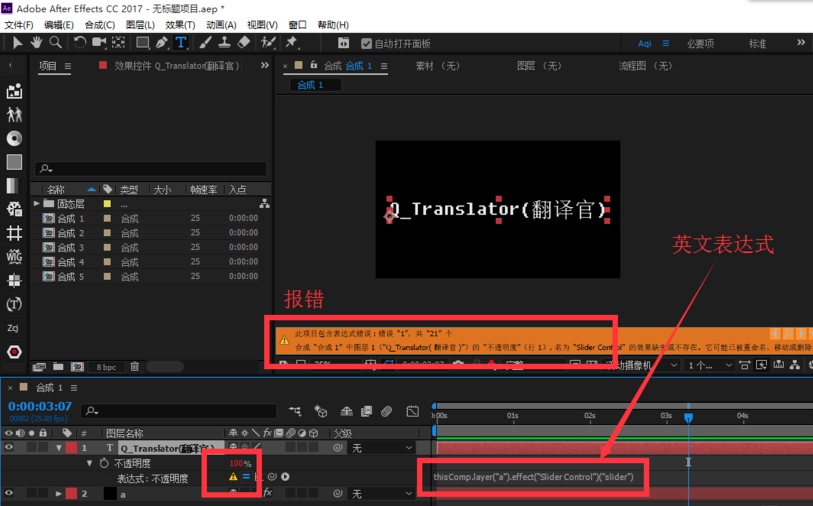The width and height of the screenshot is (813, 506).
Task: Open the composition mini-flowchart icon
Action: click(x=296, y=411)
